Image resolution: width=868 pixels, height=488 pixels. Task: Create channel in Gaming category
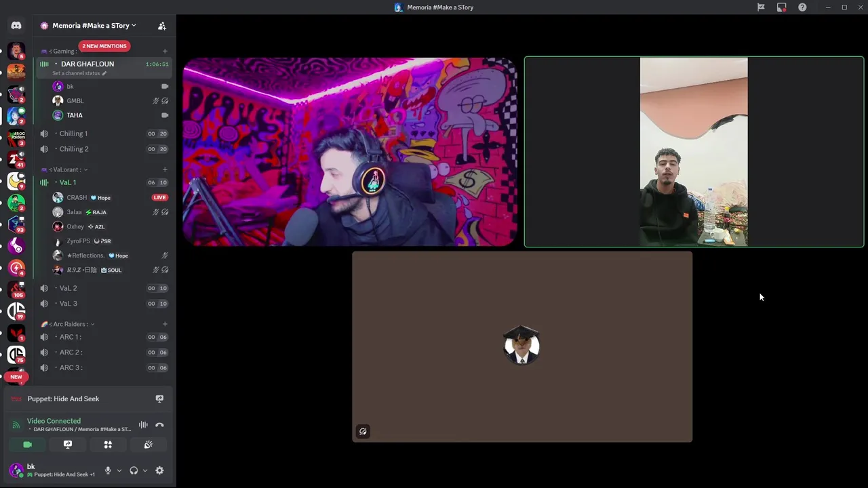(x=165, y=52)
